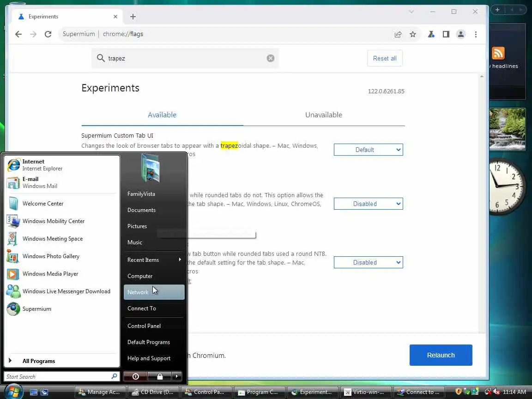
Task: Open the new tab button flag Disabled dropdown
Action: 369,262
